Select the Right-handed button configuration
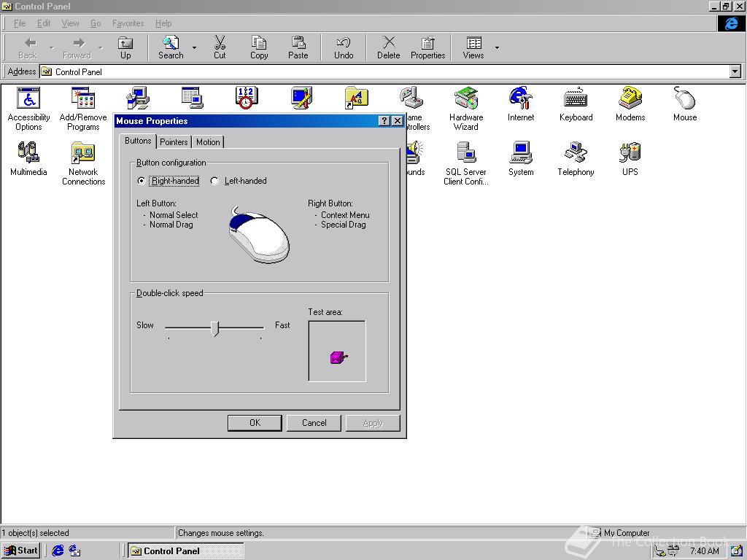The height and width of the screenshot is (560, 747). pos(142,181)
